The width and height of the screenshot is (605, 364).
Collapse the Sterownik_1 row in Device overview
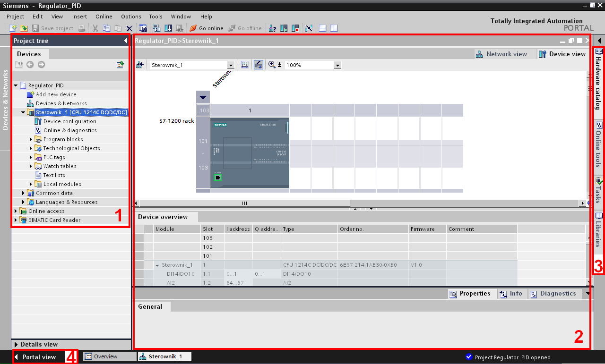coord(157,265)
